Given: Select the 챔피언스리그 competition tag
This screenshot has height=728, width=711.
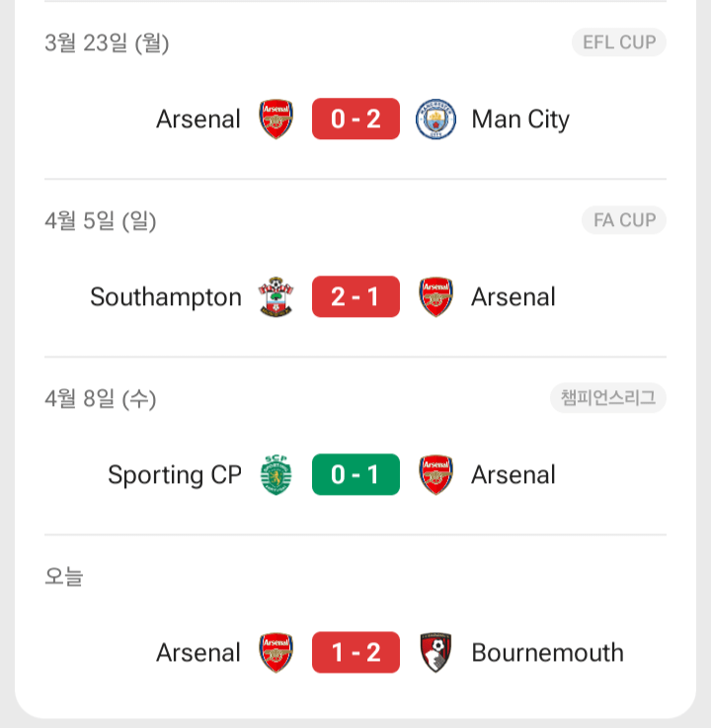Looking at the screenshot, I should 608,398.
